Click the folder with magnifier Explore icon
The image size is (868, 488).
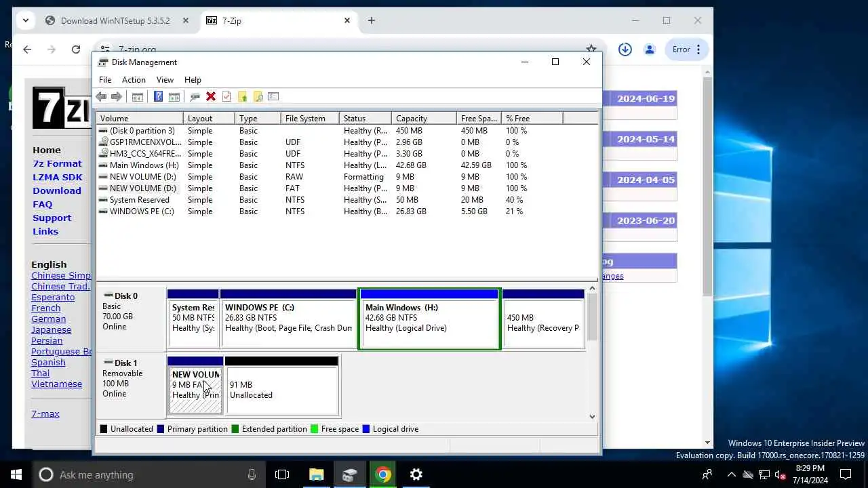coord(258,97)
